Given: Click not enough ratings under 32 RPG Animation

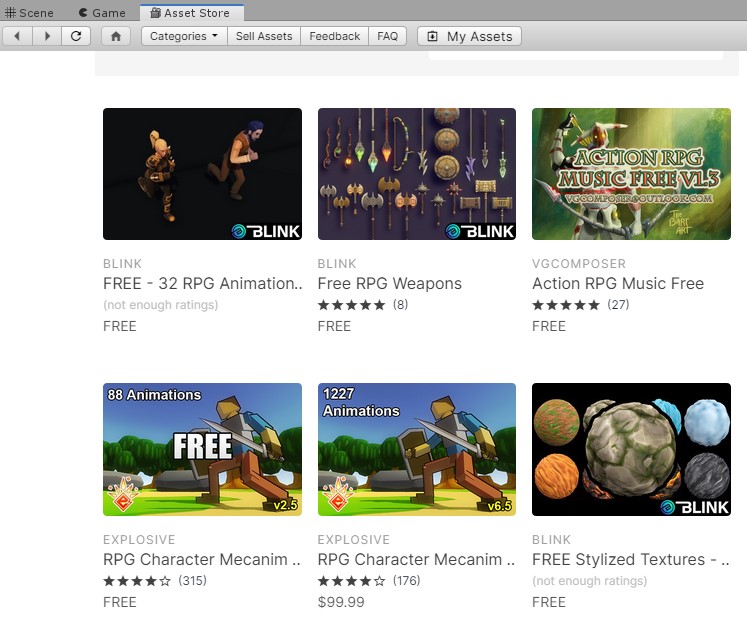Looking at the screenshot, I should (x=161, y=305).
